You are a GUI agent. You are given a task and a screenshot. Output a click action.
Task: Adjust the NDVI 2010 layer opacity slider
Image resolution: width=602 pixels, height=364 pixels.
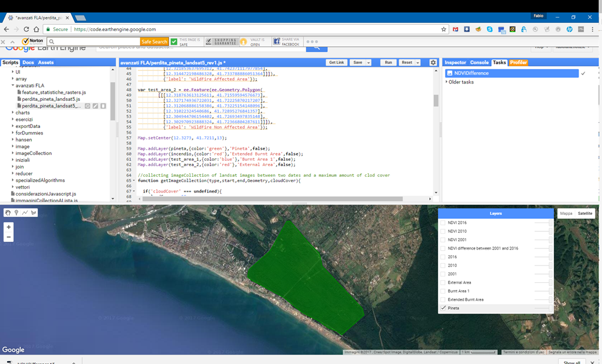(x=543, y=231)
